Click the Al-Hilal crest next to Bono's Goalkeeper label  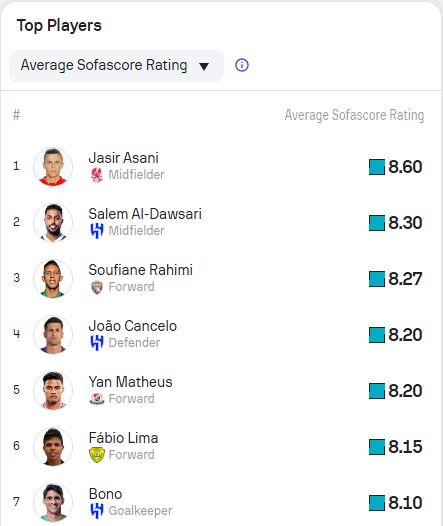pyautogui.click(x=97, y=511)
